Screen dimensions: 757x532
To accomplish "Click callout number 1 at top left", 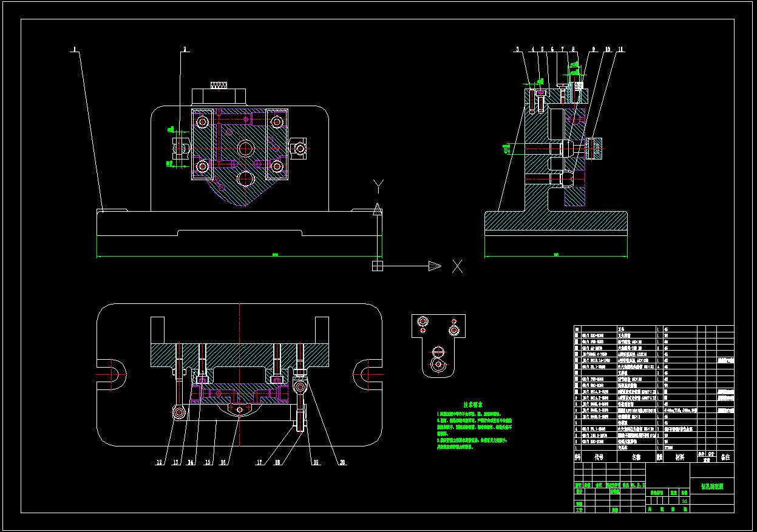I will tap(75, 50).
